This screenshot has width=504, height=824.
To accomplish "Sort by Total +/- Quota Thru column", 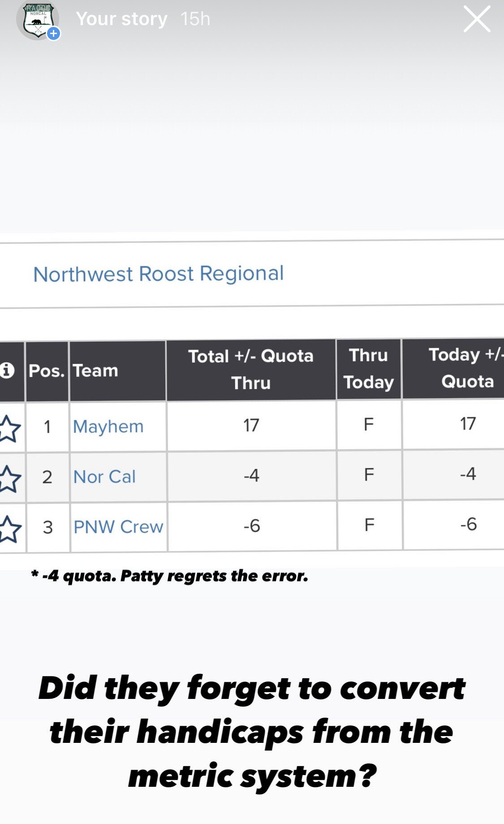I will point(251,369).
